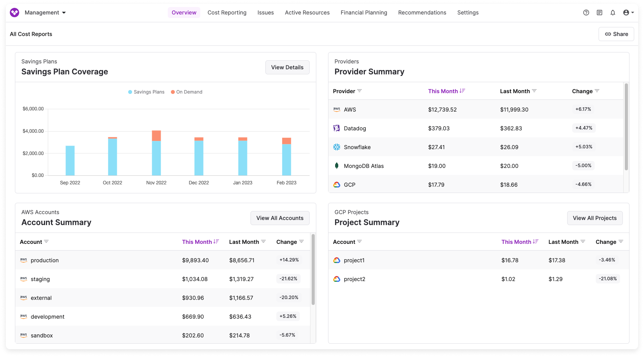This screenshot has width=644, height=357.
Task: Click the external account AWS icon
Action: coord(24,298)
